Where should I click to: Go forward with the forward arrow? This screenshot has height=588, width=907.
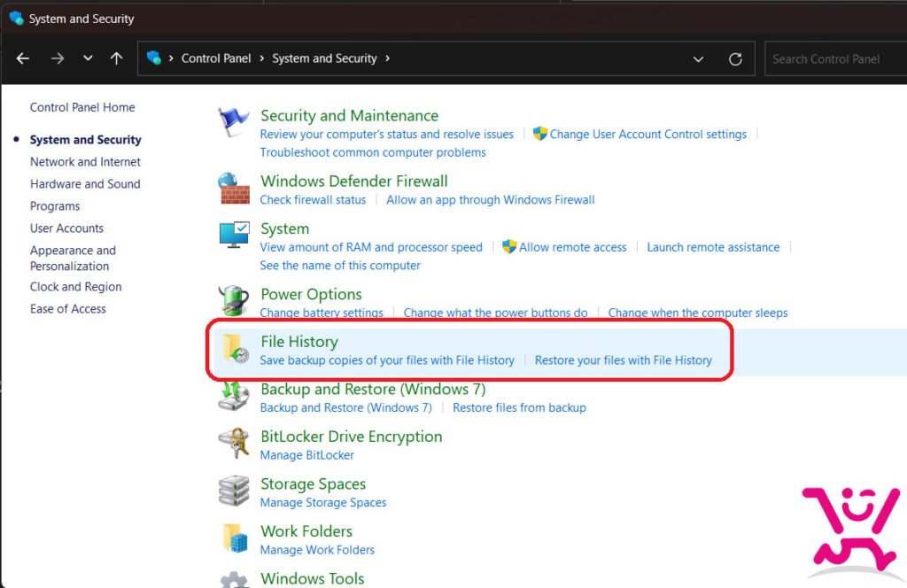[x=57, y=58]
